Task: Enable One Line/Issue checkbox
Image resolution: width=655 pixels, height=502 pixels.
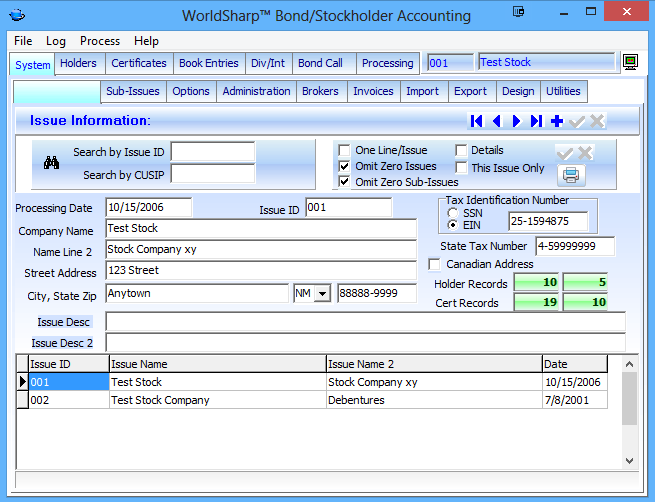Action: click(345, 150)
